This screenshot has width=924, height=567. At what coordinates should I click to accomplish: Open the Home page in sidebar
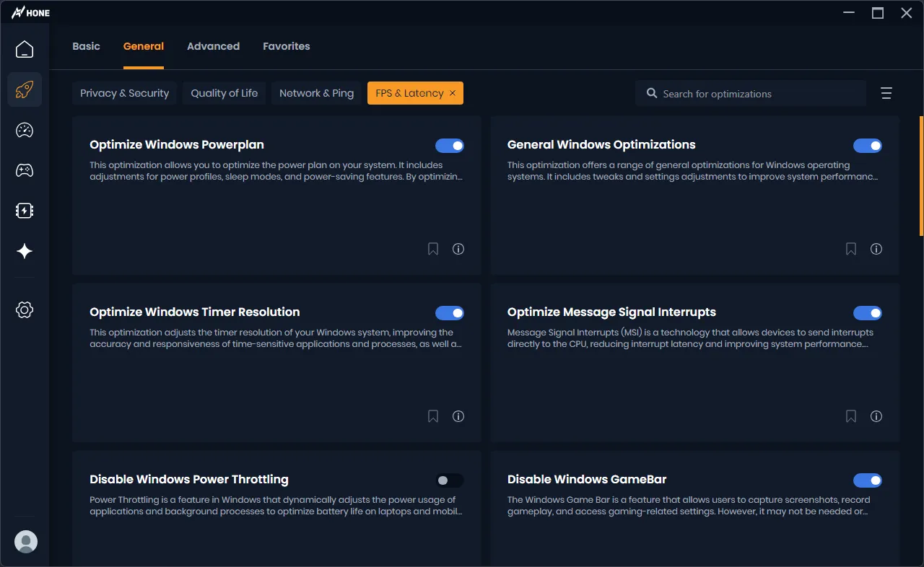[x=25, y=49]
